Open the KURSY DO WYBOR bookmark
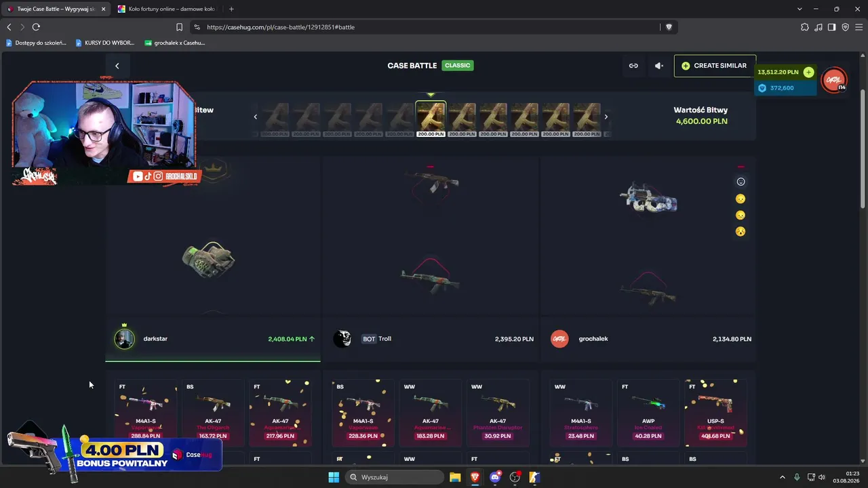The width and height of the screenshot is (868, 488). point(105,43)
